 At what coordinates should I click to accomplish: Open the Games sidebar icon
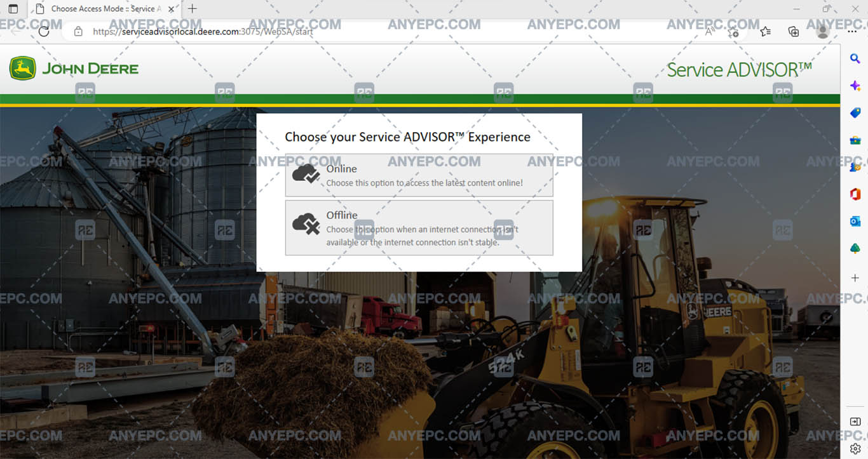coord(855,168)
